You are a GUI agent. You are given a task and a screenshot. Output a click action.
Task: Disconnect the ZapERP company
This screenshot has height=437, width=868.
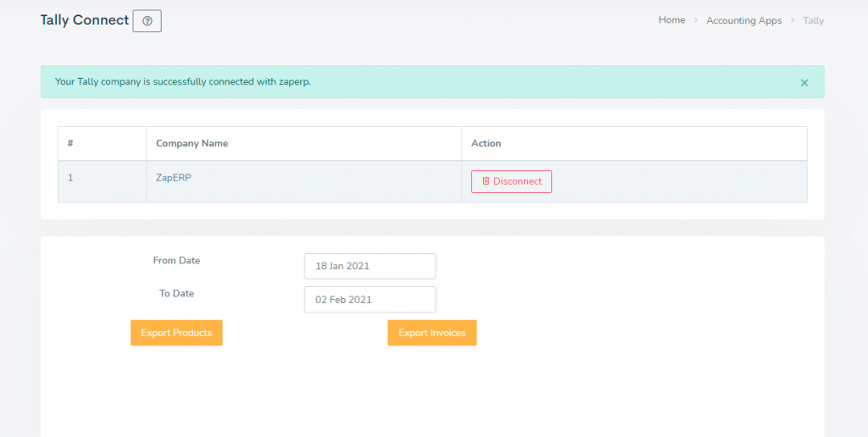pyautogui.click(x=511, y=181)
